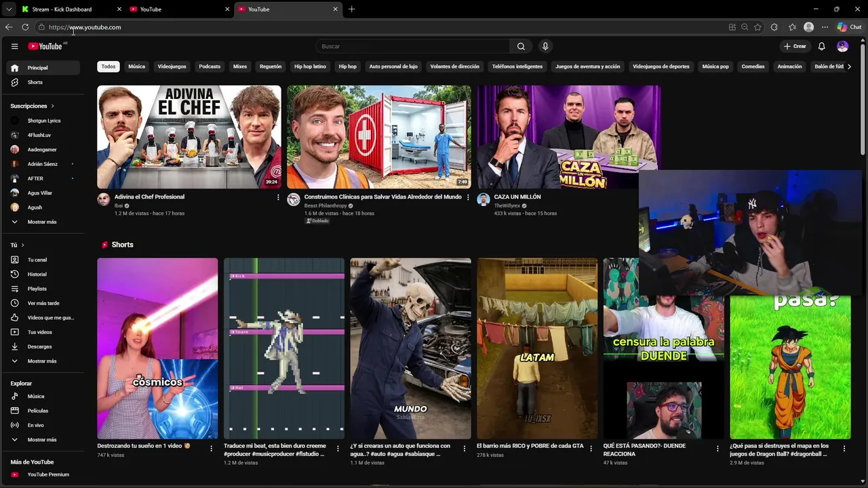Open browser extensions puzzle icon
Screen dimensions: 868x488
(x=774, y=27)
